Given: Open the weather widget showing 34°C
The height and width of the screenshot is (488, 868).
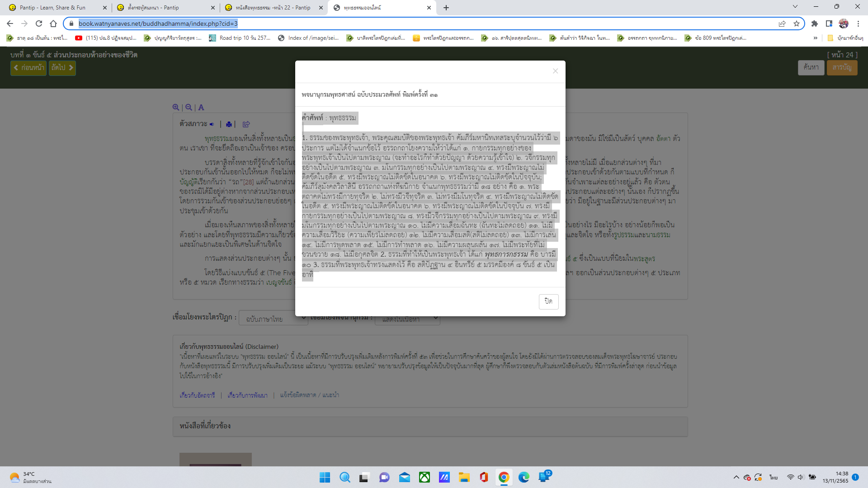Looking at the screenshot, I should point(31,477).
